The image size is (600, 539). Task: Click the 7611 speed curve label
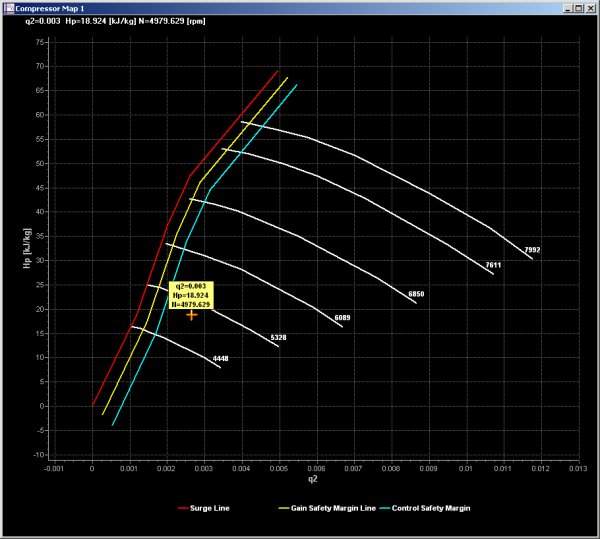pyautogui.click(x=493, y=265)
